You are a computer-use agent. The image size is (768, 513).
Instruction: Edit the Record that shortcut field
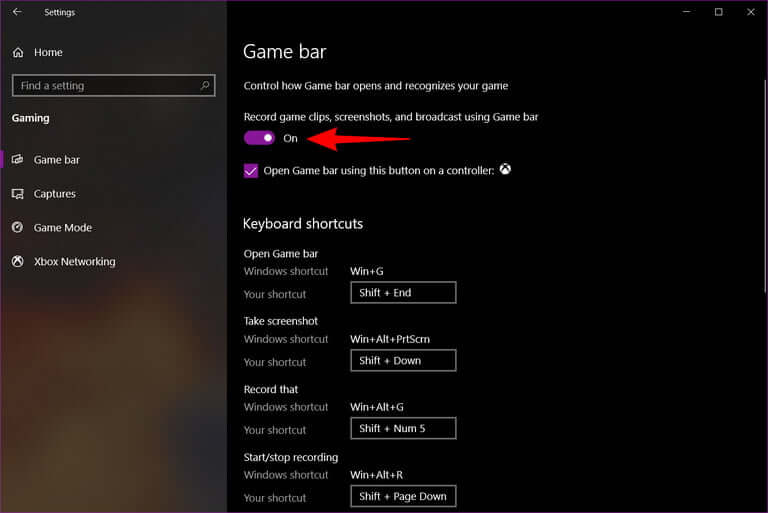click(403, 428)
